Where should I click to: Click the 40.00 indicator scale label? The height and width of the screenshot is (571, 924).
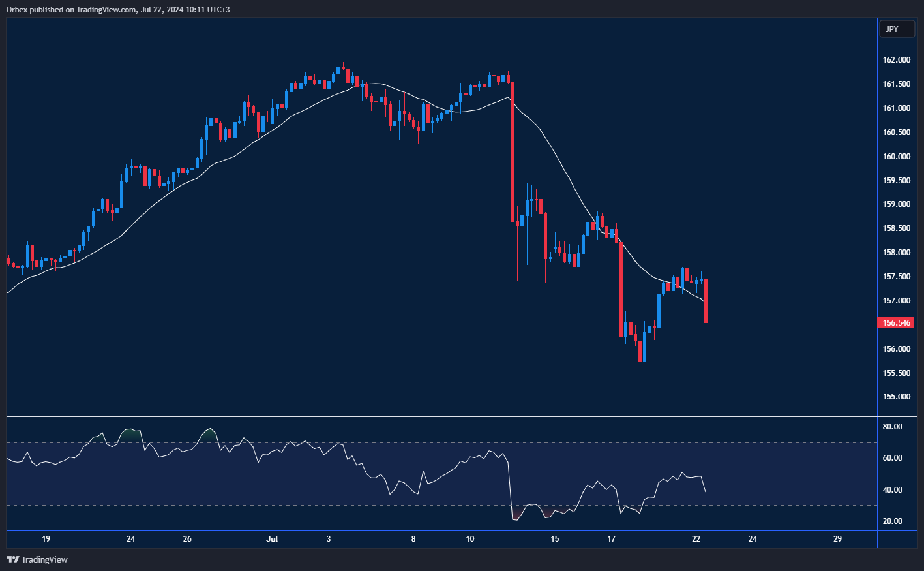click(x=893, y=490)
